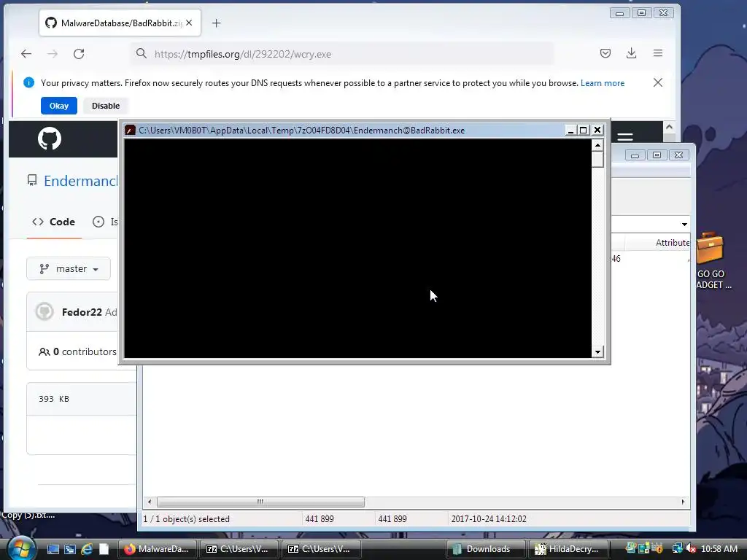Image resolution: width=747 pixels, height=560 pixels.
Task: Click blank document quick launch icon
Action: coord(104,549)
